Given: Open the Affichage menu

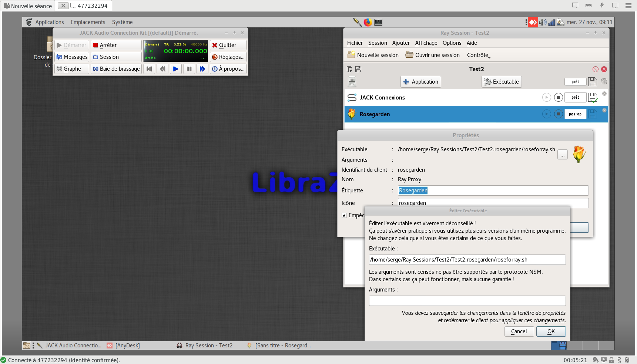Looking at the screenshot, I should point(426,43).
